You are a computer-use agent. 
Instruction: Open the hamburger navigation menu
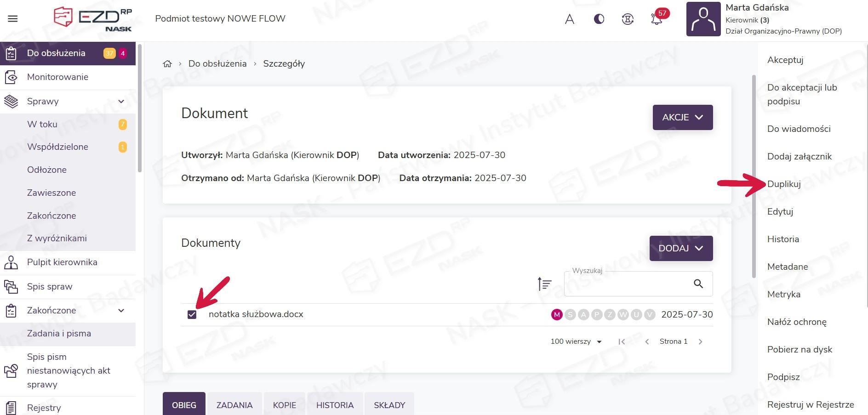click(x=13, y=19)
